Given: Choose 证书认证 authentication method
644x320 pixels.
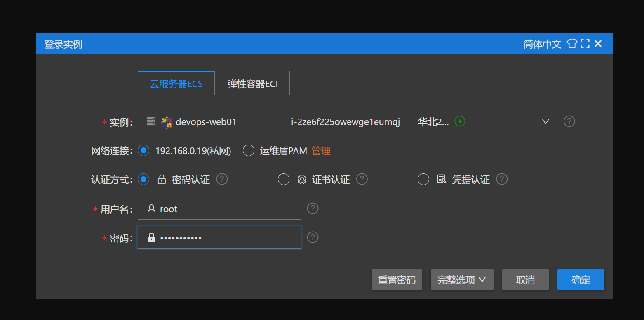Looking at the screenshot, I should coord(284,180).
